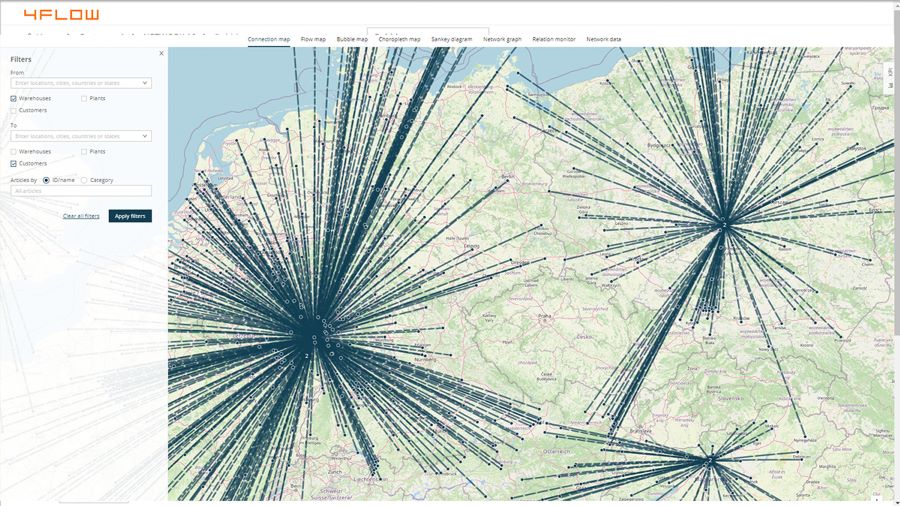This screenshot has height=506, width=900.
Task: Enable the From Customers checkbox
Action: click(14, 110)
